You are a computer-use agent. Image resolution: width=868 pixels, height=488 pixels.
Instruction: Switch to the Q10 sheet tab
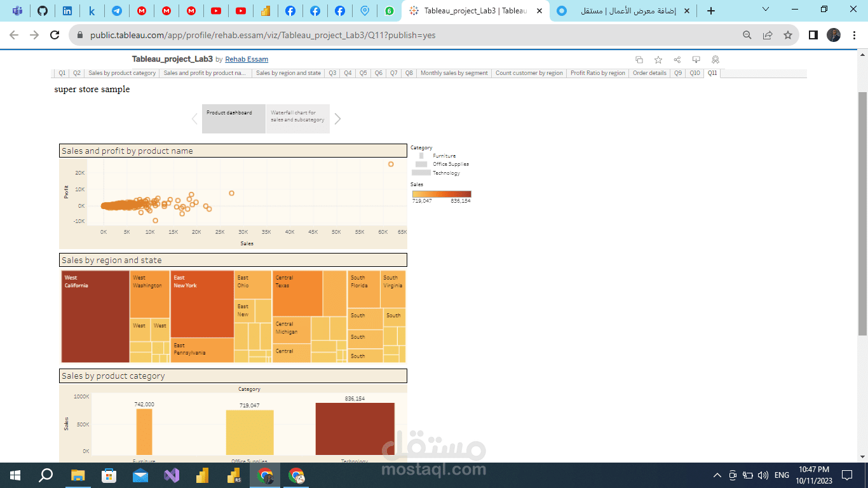point(695,73)
